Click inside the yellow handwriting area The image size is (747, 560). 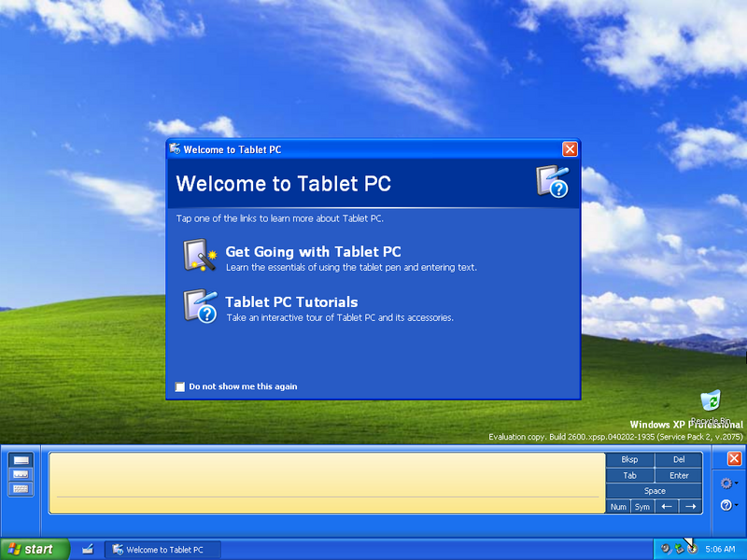click(327, 483)
